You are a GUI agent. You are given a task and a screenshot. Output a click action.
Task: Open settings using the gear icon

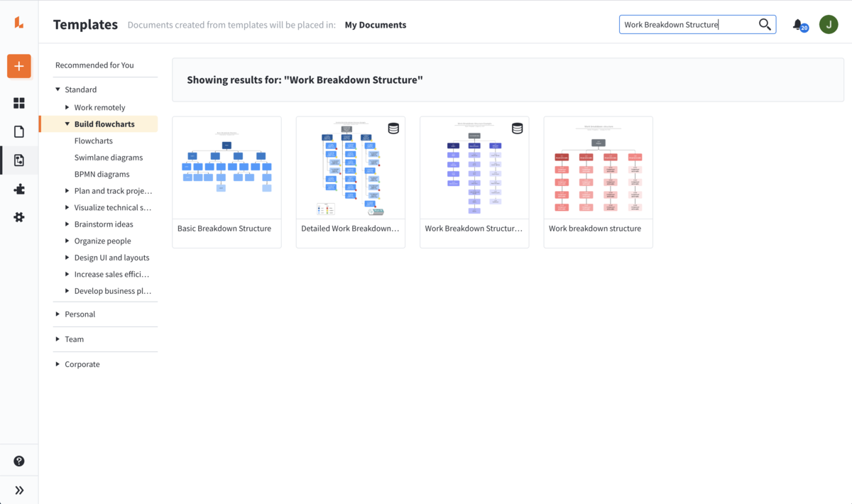[18, 217]
